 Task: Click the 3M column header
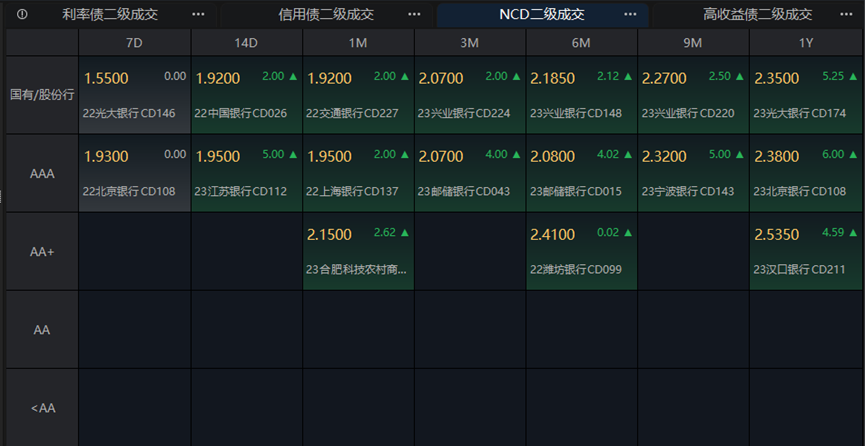pyautogui.click(x=470, y=43)
